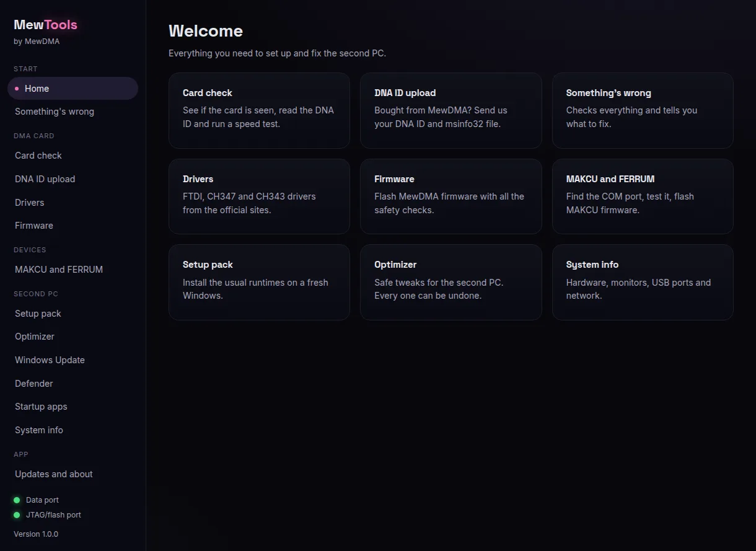The width and height of the screenshot is (756, 551).
Task: Open the Defender sidebar page
Action: [x=73, y=384]
